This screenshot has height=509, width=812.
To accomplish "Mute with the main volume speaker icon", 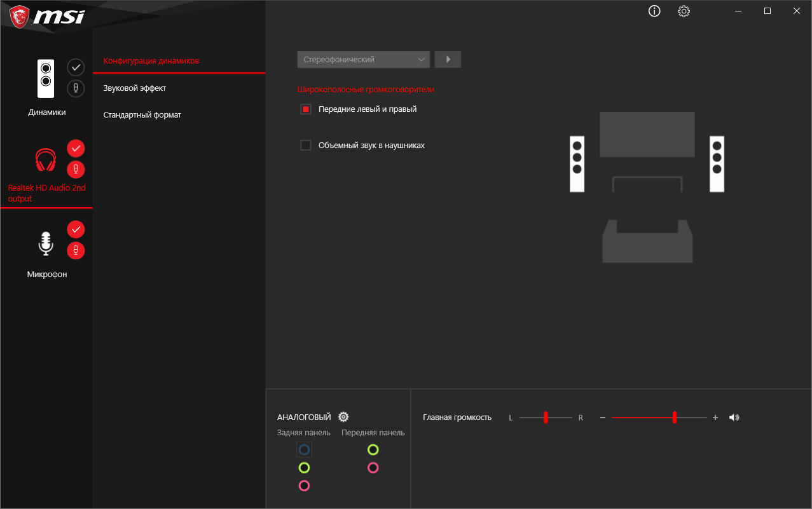I will point(734,417).
